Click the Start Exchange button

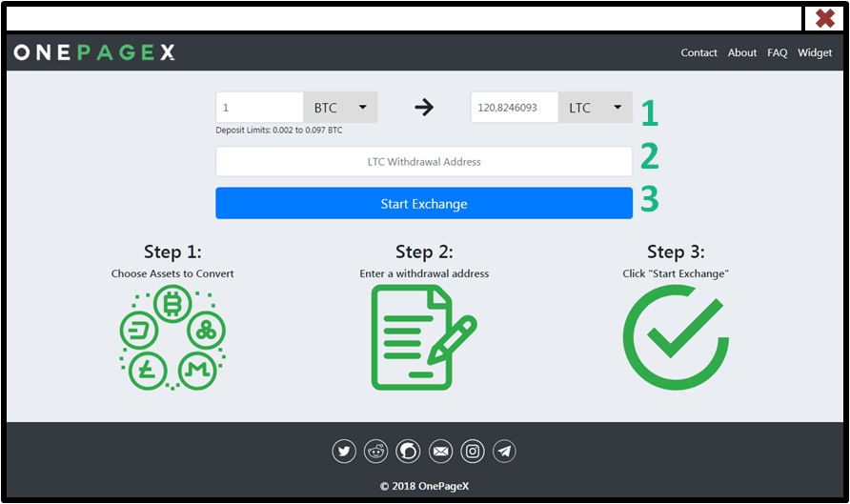424,203
